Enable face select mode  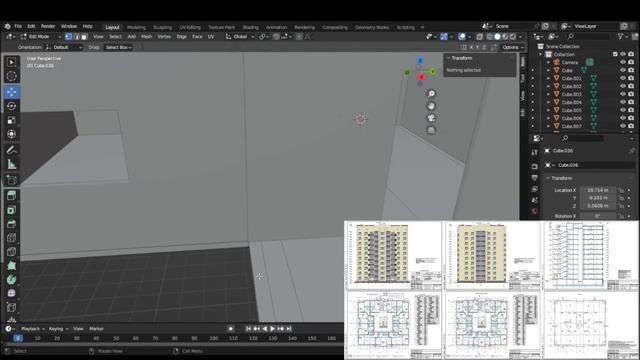pos(84,37)
